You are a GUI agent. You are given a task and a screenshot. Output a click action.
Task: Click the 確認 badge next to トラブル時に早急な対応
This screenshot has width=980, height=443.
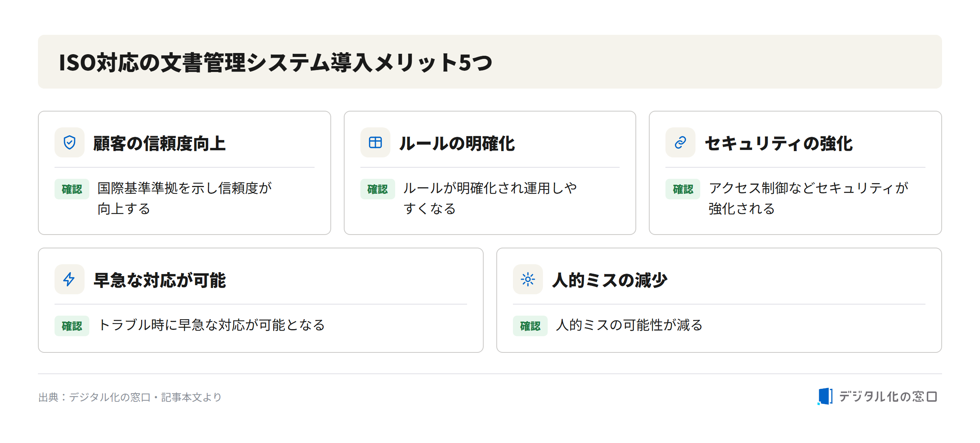pyautogui.click(x=72, y=326)
